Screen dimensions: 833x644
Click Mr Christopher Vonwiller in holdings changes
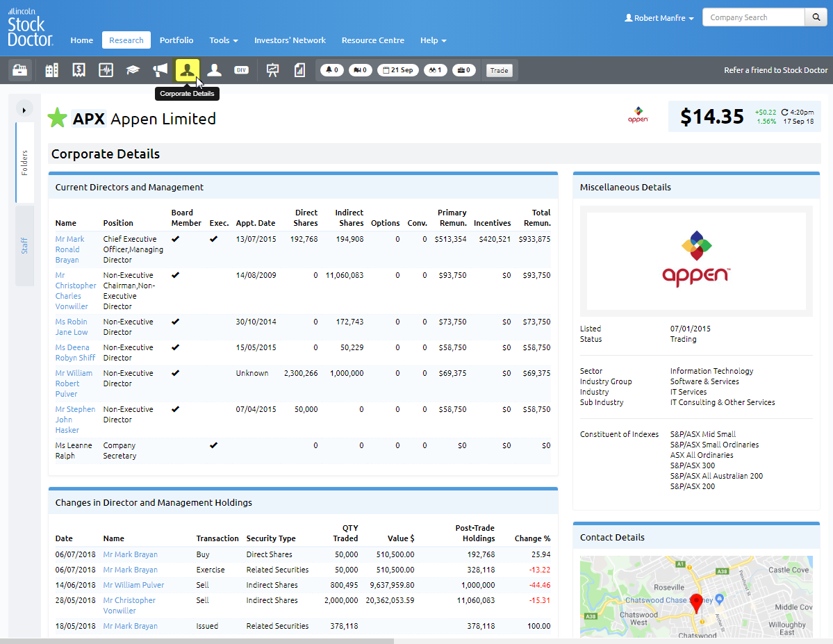pyautogui.click(x=129, y=605)
